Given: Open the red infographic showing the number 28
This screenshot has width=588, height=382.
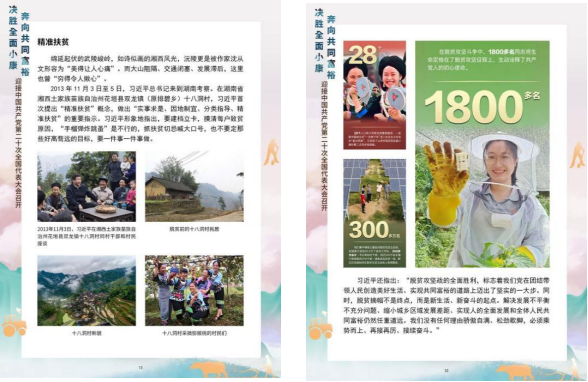Looking at the screenshot, I should coord(374,95).
